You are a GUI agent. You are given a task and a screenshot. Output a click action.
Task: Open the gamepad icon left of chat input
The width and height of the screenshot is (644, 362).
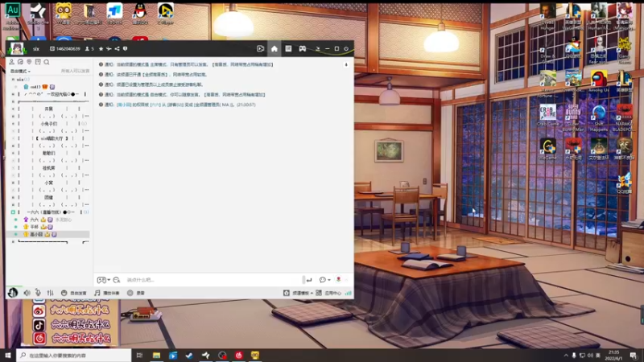[x=101, y=280]
